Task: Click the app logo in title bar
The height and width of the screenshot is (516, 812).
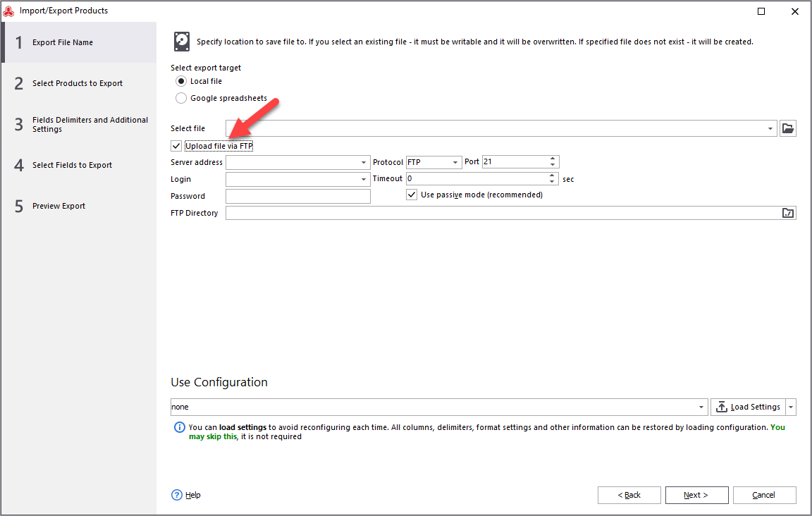Action: tap(9, 11)
